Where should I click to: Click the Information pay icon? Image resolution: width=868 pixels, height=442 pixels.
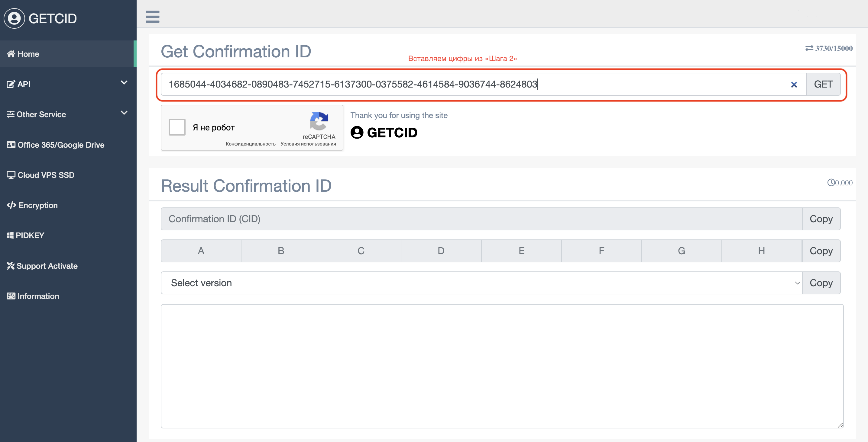11,296
